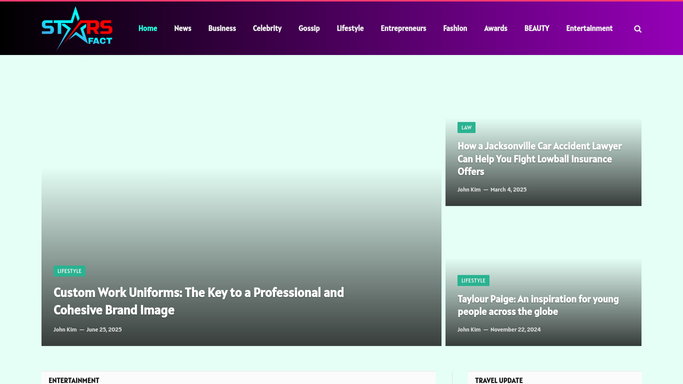683x384 pixels.
Task: Open the Taylour Paige inspiration article
Action: 538,305
